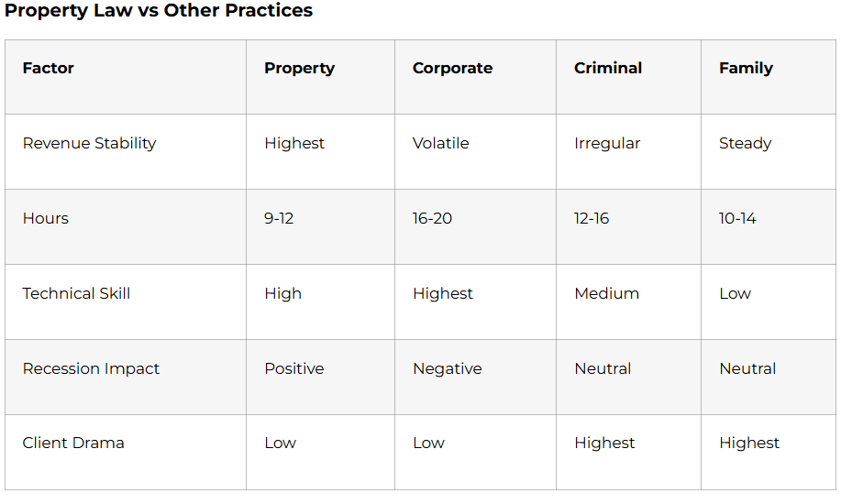Click the Steady cell under Family
The image size is (841, 504).
tap(745, 143)
